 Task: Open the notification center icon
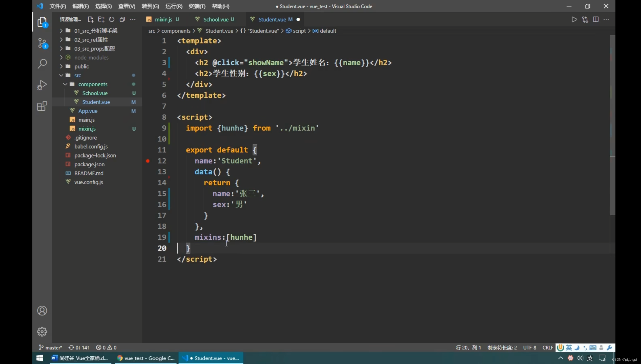[x=602, y=358]
